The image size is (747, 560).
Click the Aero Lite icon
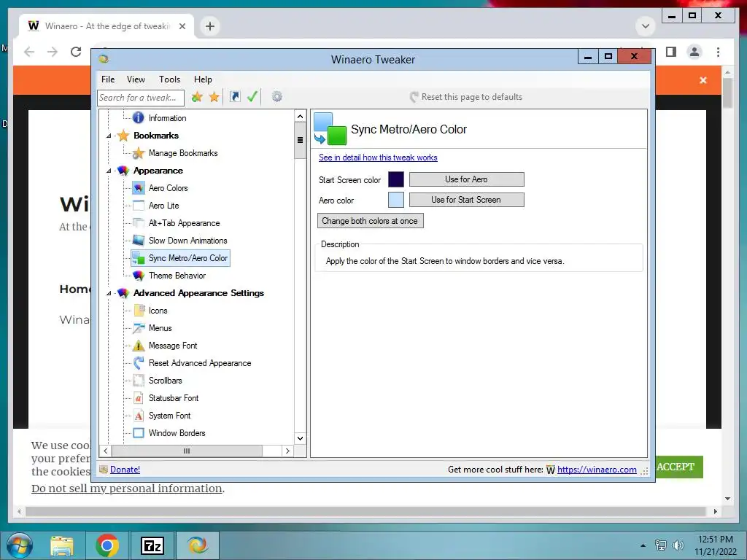pos(138,205)
